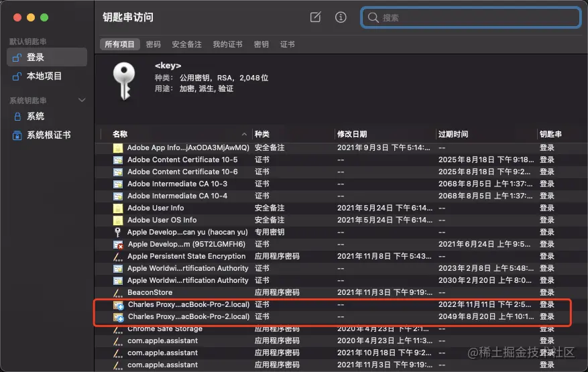
Task: Select the Adobe User OS Info row name
Action: click(x=162, y=220)
